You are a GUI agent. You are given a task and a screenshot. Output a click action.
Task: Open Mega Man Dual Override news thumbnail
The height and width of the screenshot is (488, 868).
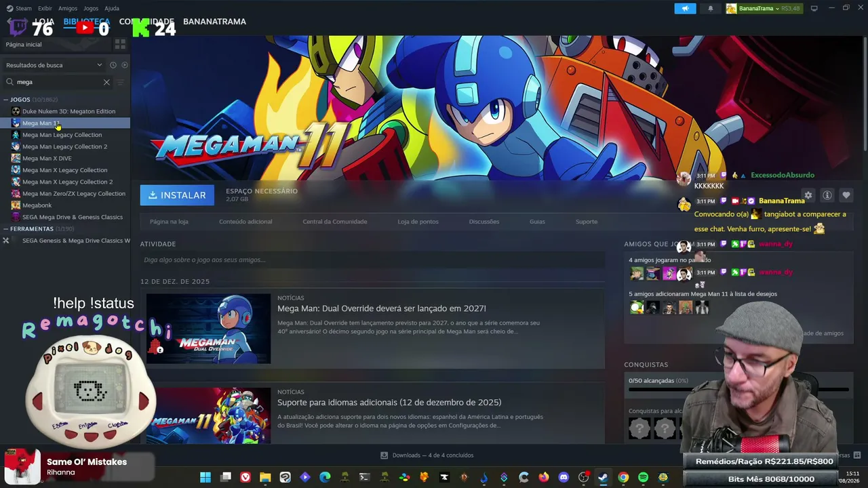coord(208,328)
